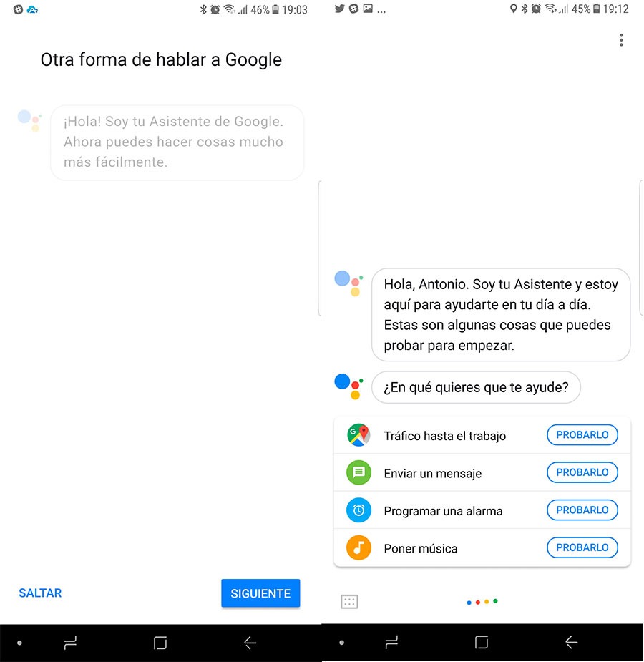This screenshot has width=644, height=662.
Task: Tap the blue alarm clock icon
Action: coord(358,510)
